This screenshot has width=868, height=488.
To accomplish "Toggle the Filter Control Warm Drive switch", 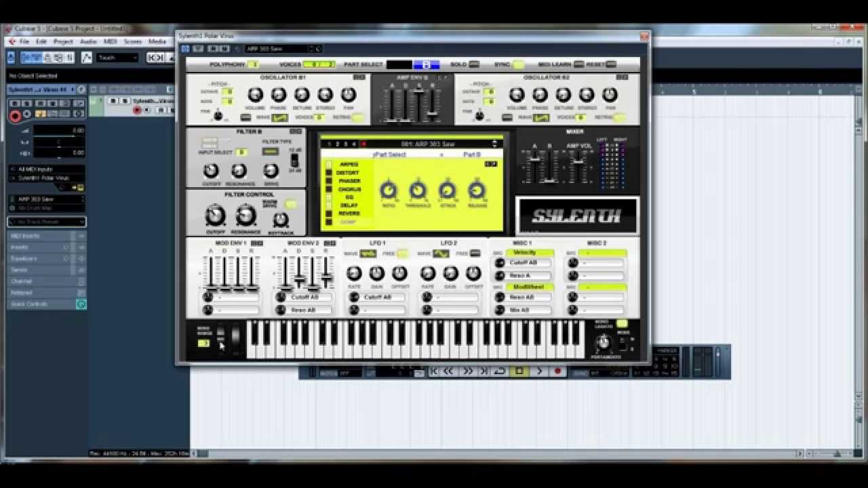I will click(291, 204).
